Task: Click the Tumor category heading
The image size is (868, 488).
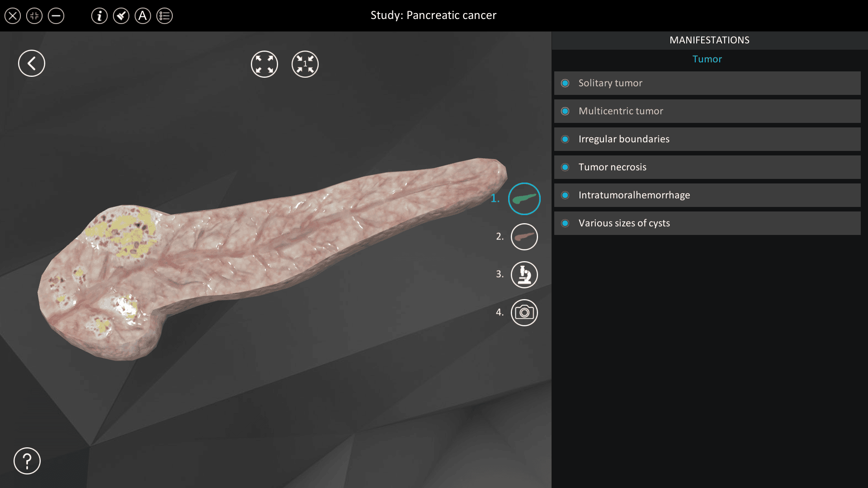Action: coord(707,59)
